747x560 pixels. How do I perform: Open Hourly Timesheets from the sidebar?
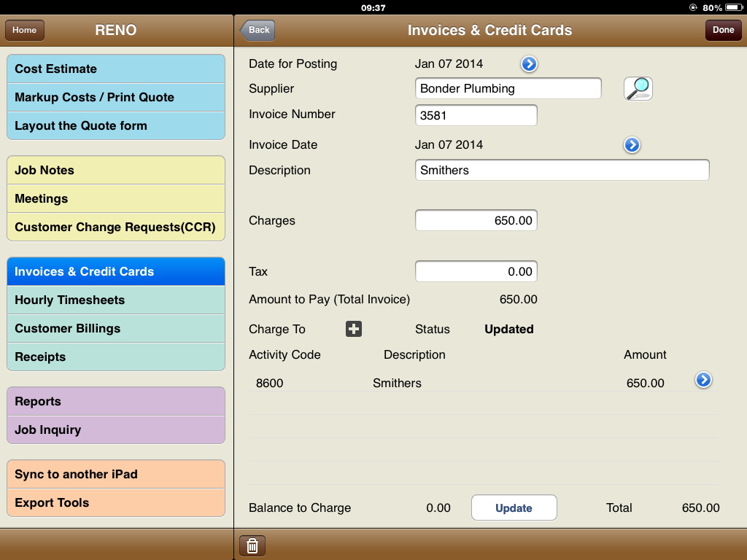tap(116, 300)
